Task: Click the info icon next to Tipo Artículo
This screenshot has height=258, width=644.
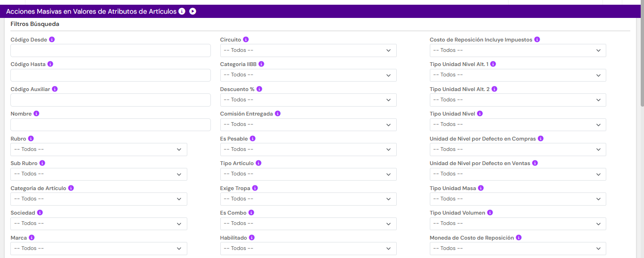Action: pos(259,163)
